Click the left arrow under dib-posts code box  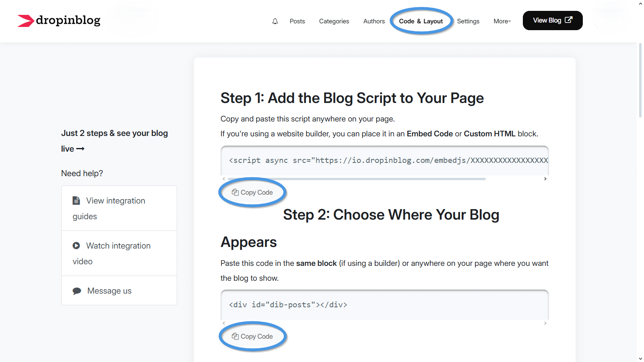[x=224, y=323]
